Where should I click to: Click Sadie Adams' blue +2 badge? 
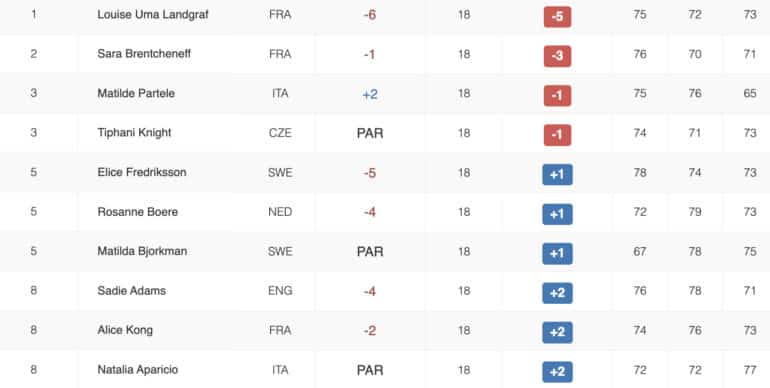click(x=557, y=293)
